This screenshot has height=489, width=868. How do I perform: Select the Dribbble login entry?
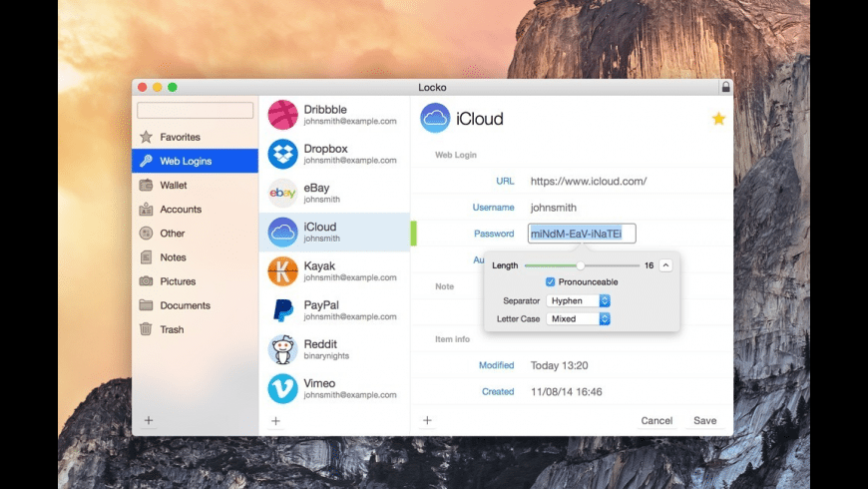click(334, 115)
